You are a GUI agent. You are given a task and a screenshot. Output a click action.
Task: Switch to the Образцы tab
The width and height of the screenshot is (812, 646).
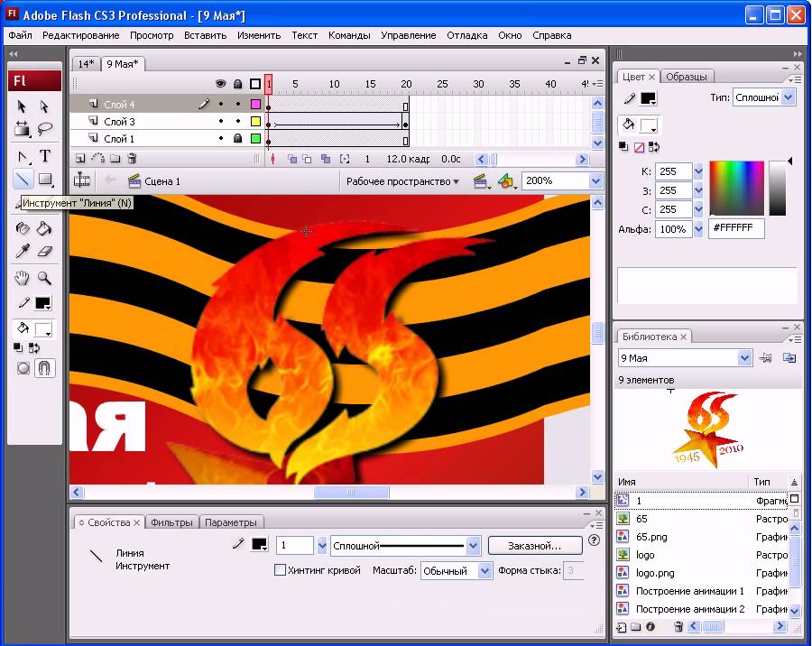coord(687,77)
